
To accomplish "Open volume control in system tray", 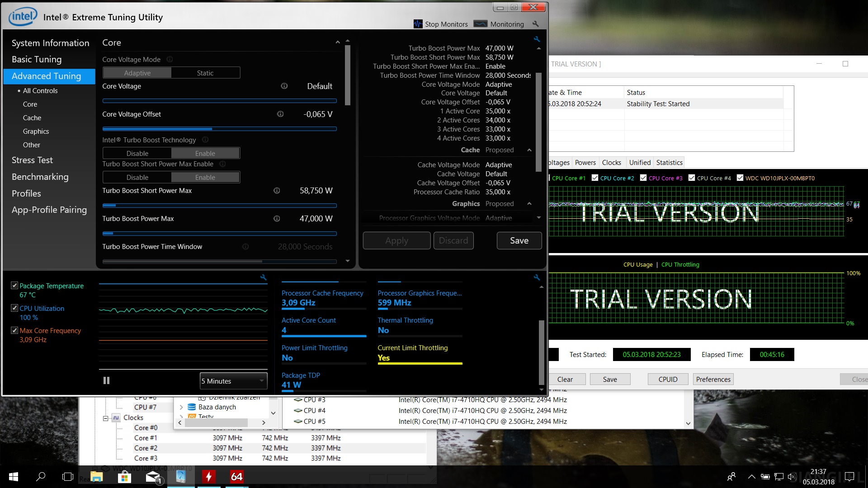I will (792, 477).
